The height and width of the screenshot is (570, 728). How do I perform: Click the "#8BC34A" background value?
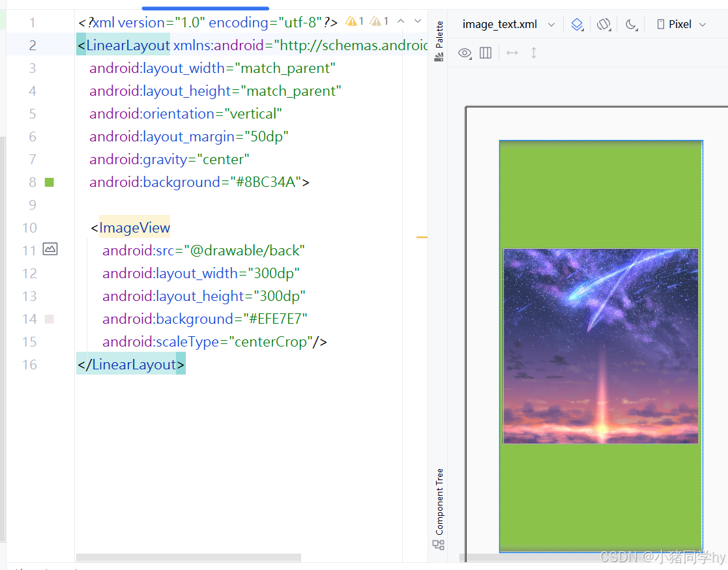(x=265, y=182)
